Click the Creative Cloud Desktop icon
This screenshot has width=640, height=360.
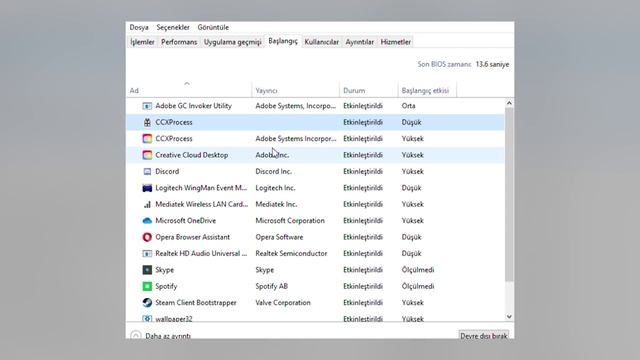(x=147, y=155)
